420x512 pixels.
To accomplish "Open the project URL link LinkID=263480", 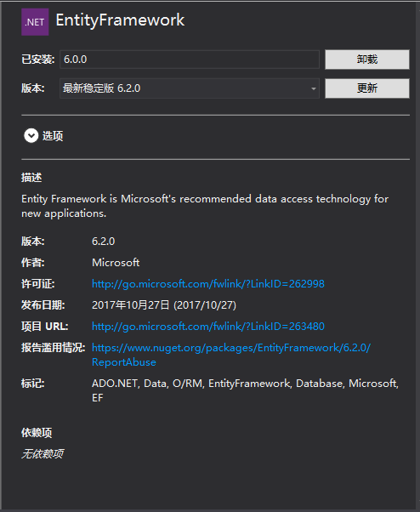I will pyautogui.click(x=208, y=326).
